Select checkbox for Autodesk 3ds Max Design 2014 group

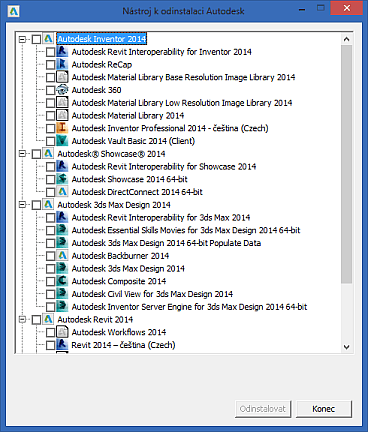(36, 205)
